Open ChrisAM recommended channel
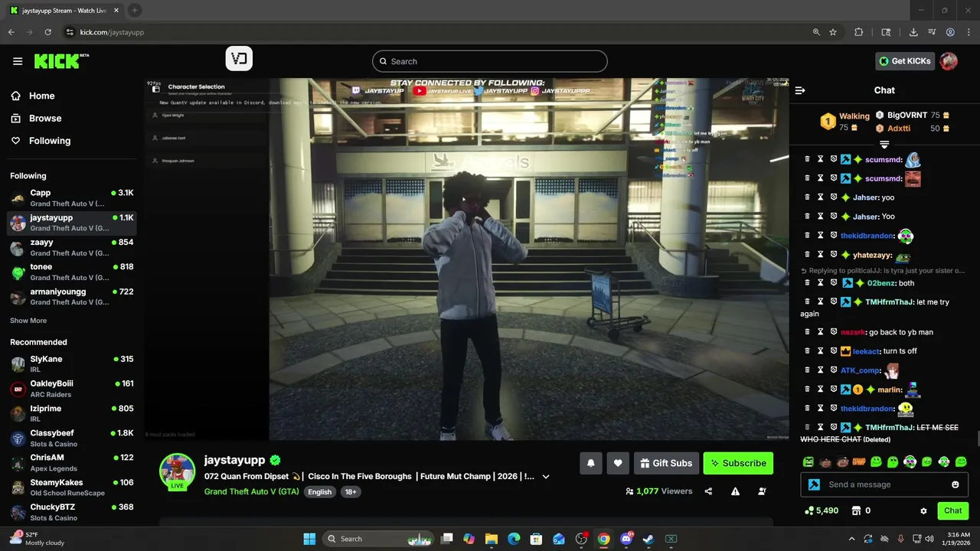 pos(72,462)
